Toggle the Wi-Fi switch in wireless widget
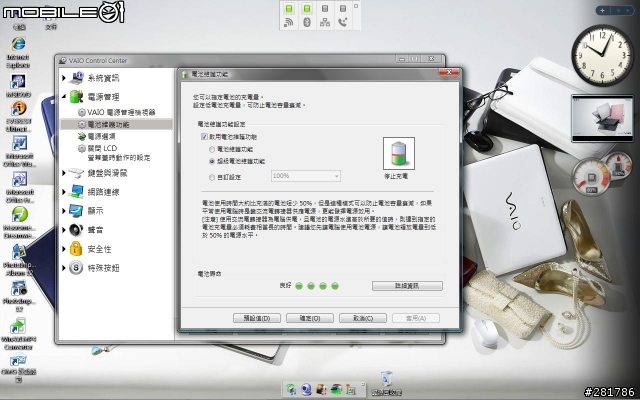The width and height of the screenshot is (640, 400). point(289,9)
